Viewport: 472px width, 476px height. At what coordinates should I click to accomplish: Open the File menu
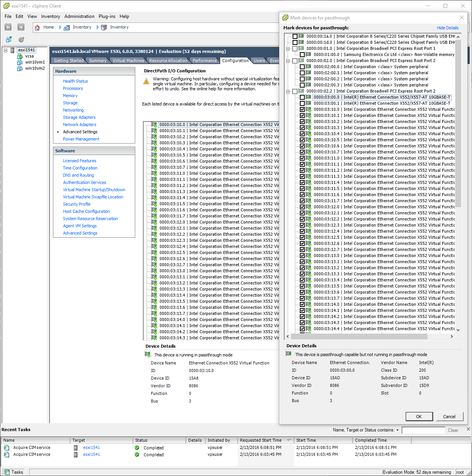[8, 16]
